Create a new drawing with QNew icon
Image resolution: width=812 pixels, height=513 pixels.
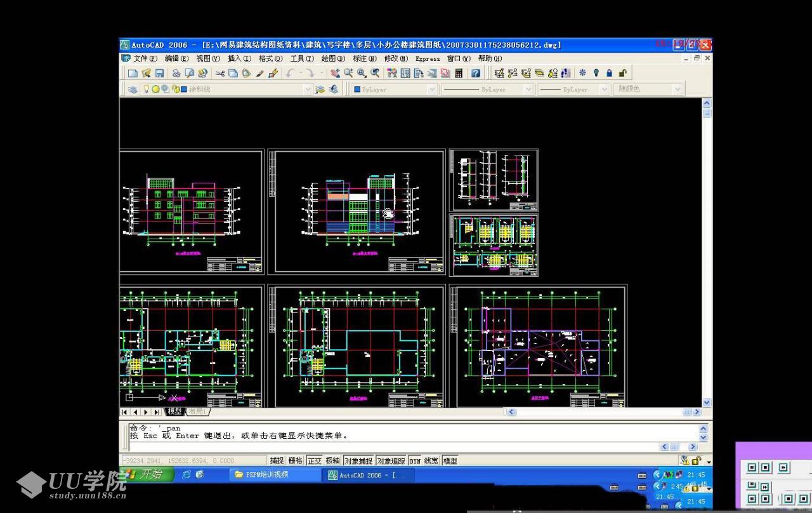pyautogui.click(x=133, y=74)
